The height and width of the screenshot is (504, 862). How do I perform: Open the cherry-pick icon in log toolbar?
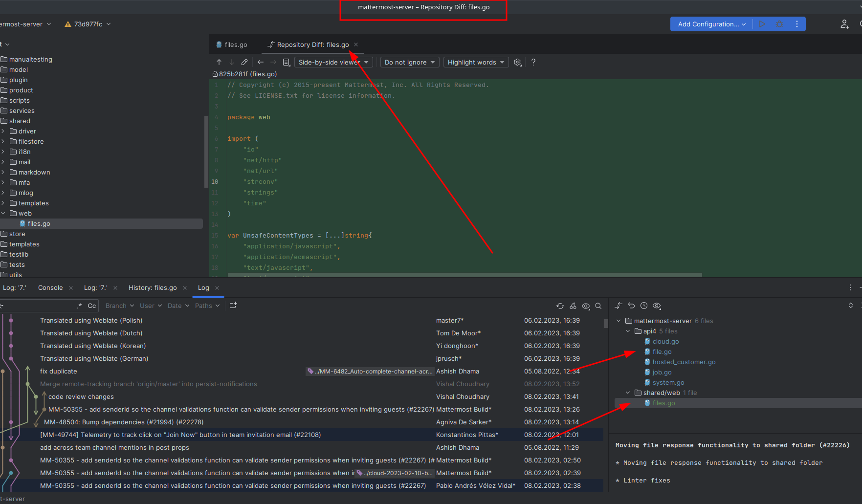point(573,306)
